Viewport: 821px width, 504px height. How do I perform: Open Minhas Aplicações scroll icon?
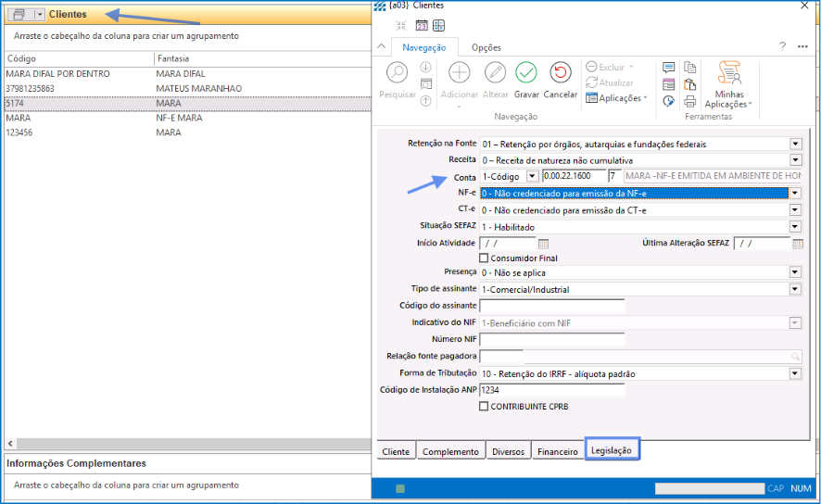coord(729,73)
